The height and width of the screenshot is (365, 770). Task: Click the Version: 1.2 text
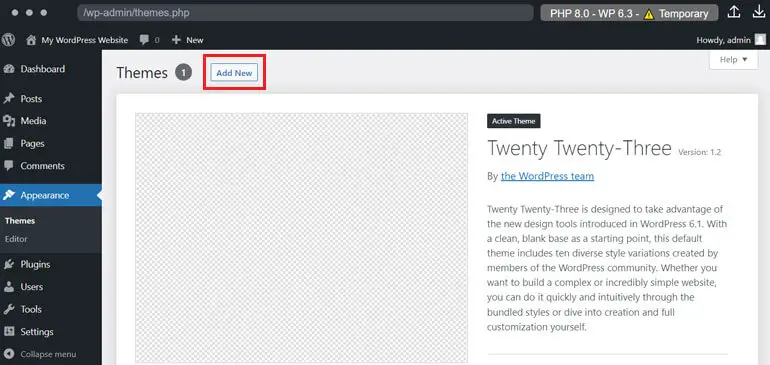[699, 152]
